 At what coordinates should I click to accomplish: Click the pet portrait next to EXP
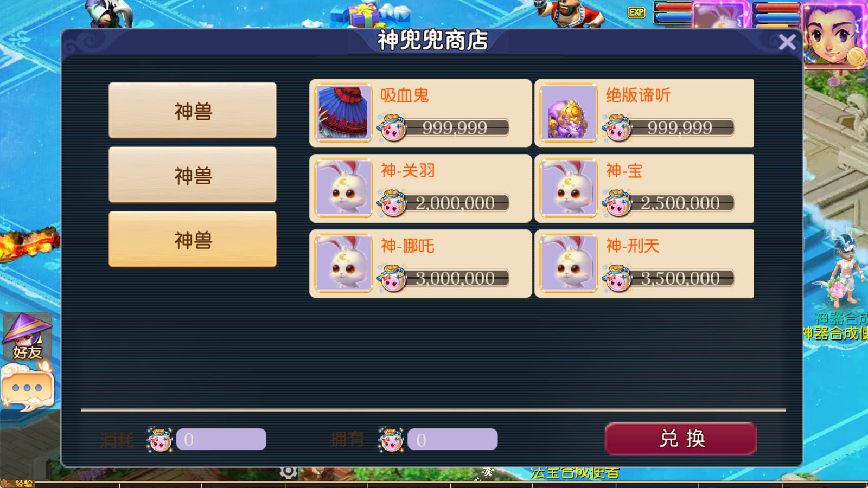720,15
